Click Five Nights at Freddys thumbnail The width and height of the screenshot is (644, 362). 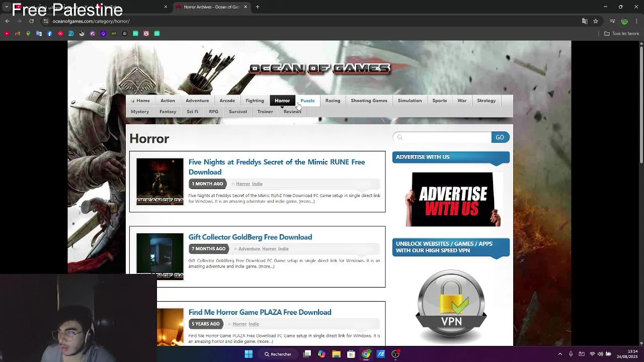[160, 182]
